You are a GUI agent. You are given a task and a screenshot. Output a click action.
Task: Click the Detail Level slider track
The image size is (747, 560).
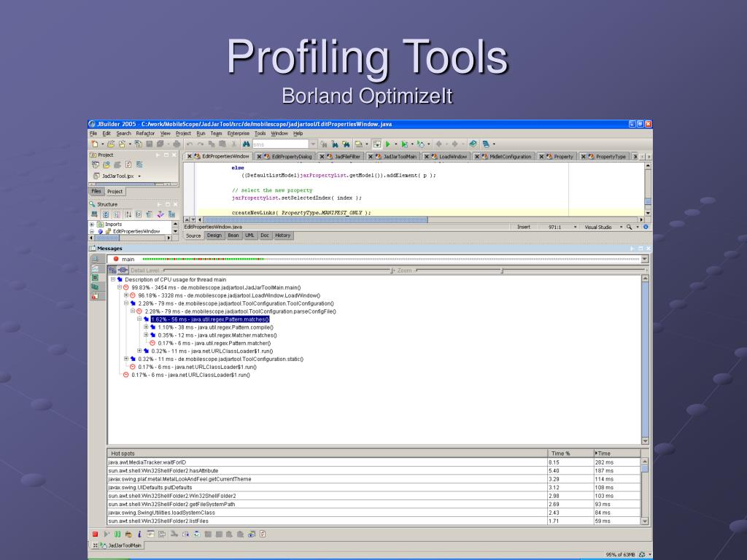point(276,270)
